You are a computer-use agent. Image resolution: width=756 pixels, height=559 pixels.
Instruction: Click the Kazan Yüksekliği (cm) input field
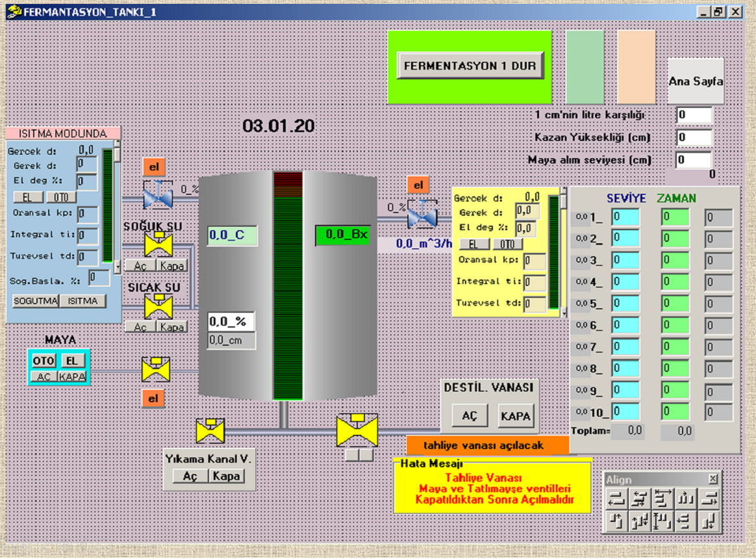pos(694,138)
